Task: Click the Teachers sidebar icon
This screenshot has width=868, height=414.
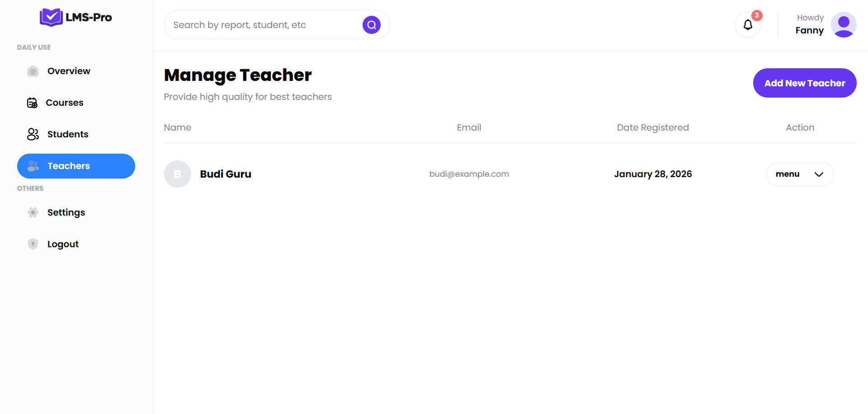Action: click(x=33, y=166)
